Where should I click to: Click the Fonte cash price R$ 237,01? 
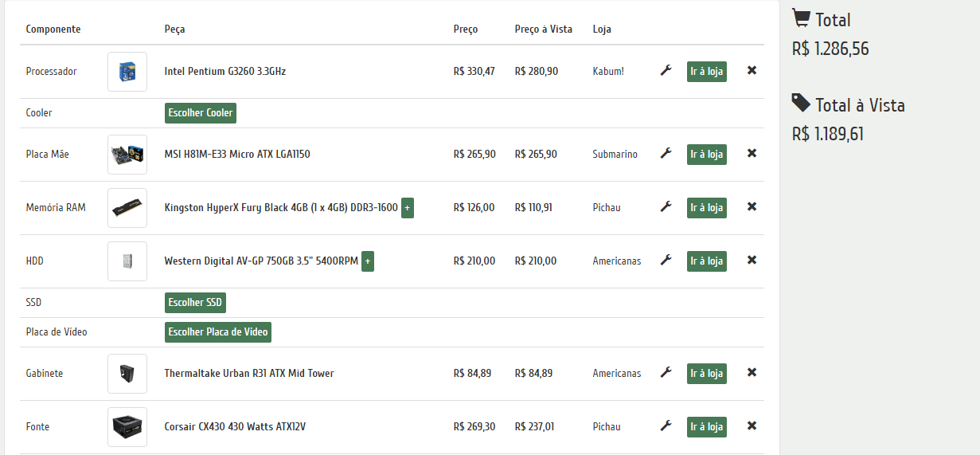click(536, 426)
